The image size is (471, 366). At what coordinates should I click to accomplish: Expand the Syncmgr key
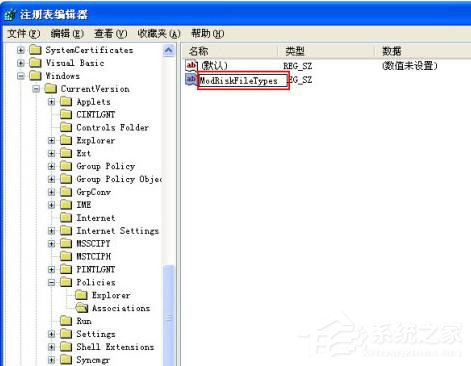[x=51, y=360]
